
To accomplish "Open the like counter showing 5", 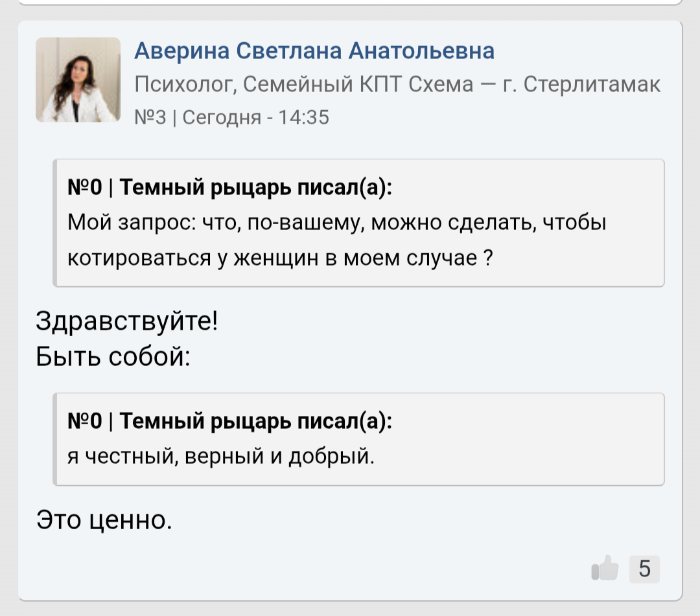I will (644, 569).
